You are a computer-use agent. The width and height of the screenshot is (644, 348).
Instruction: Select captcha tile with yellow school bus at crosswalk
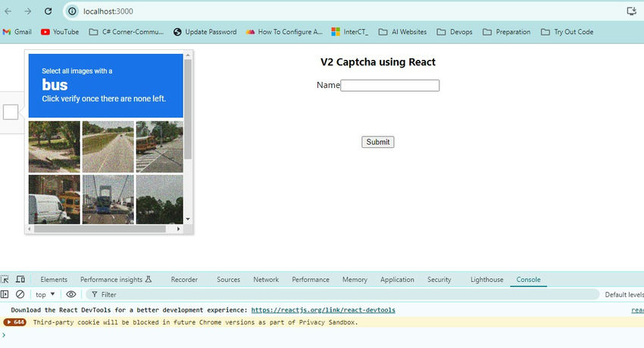[x=159, y=146]
